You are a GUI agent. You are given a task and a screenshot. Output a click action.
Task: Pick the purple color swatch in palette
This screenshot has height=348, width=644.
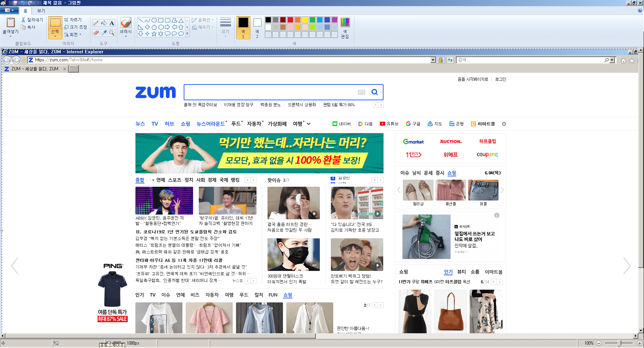334,20
